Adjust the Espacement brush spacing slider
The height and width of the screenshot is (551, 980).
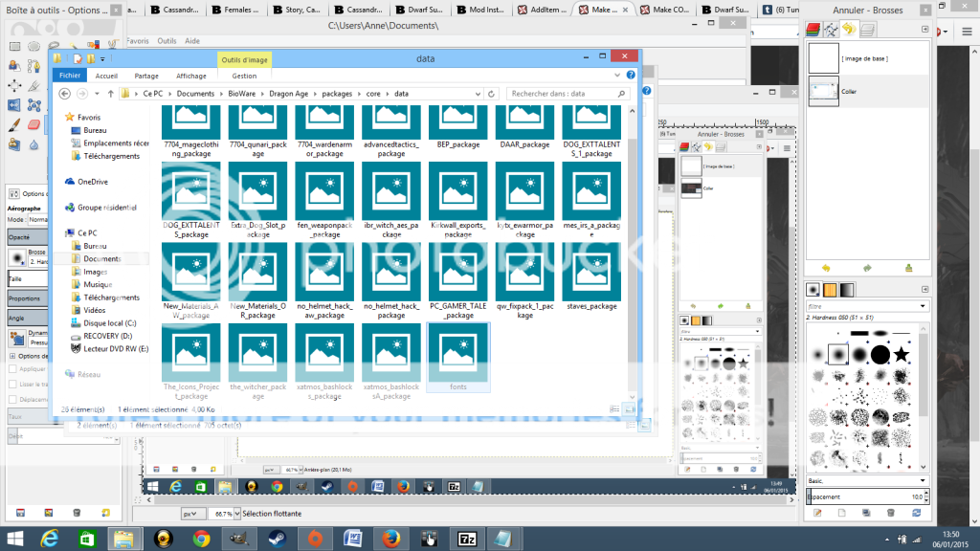866,497
